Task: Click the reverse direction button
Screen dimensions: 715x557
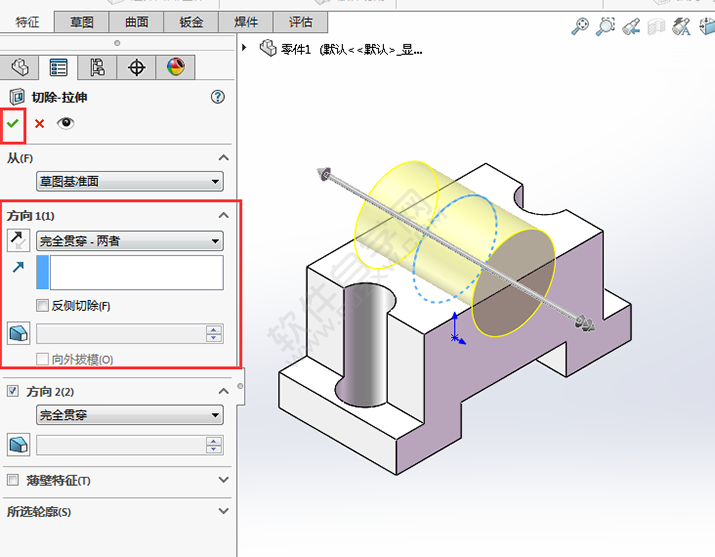Action: point(19,240)
